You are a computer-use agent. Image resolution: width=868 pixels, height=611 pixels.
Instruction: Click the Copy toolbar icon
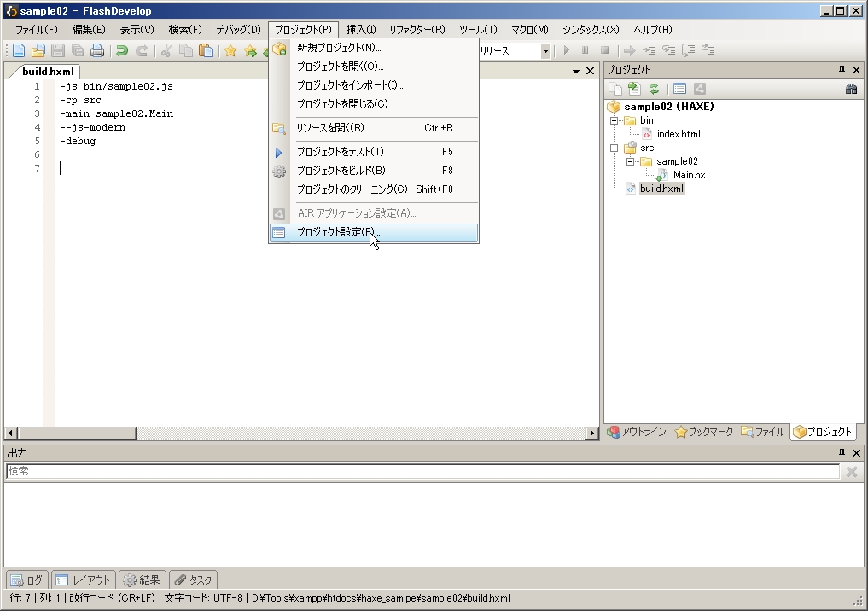186,51
